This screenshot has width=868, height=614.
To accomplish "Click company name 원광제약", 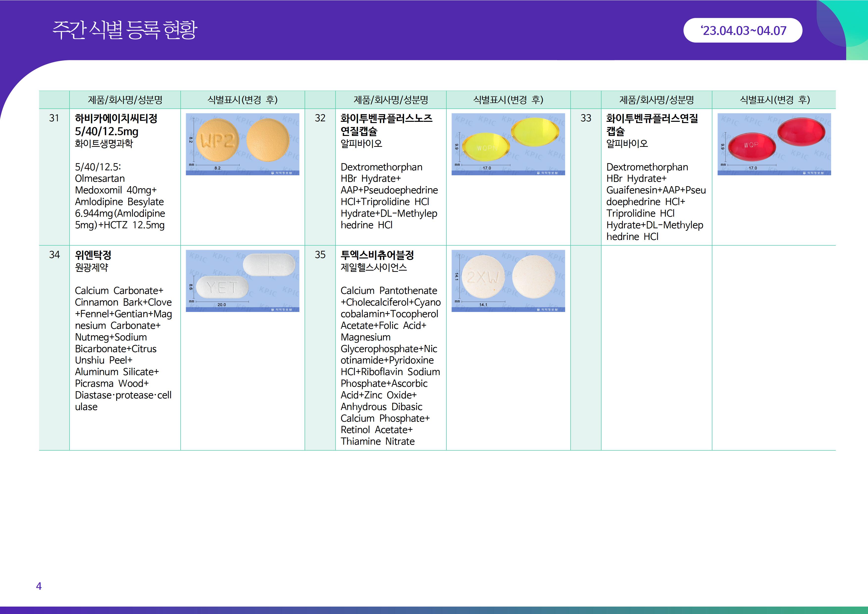I will [x=92, y=267].
